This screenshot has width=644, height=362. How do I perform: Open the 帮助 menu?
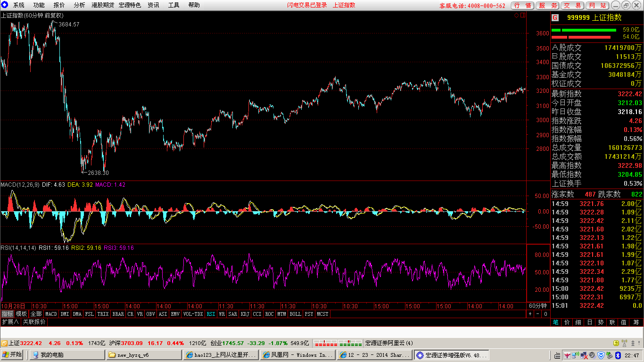pos(194,5)
